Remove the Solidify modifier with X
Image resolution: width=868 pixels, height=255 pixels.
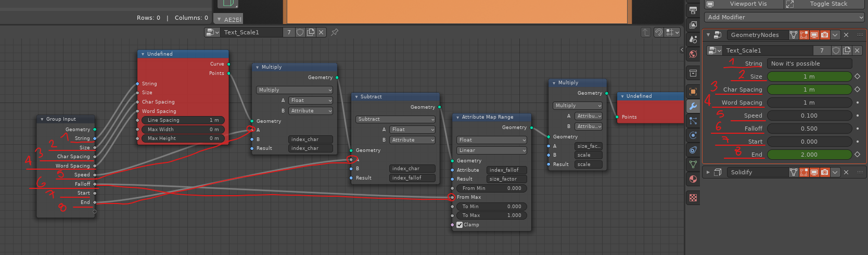(846, 172)
